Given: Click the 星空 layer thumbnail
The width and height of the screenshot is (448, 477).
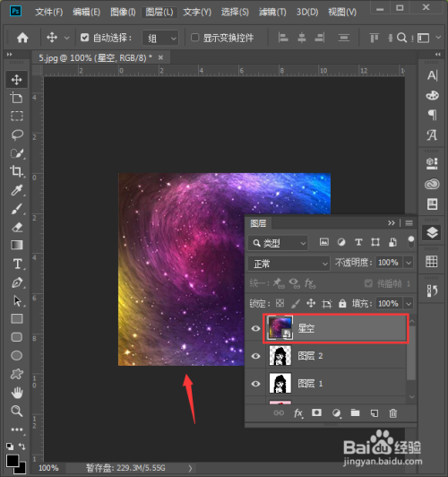Looking at the screenshot, I should click(280, 327).
